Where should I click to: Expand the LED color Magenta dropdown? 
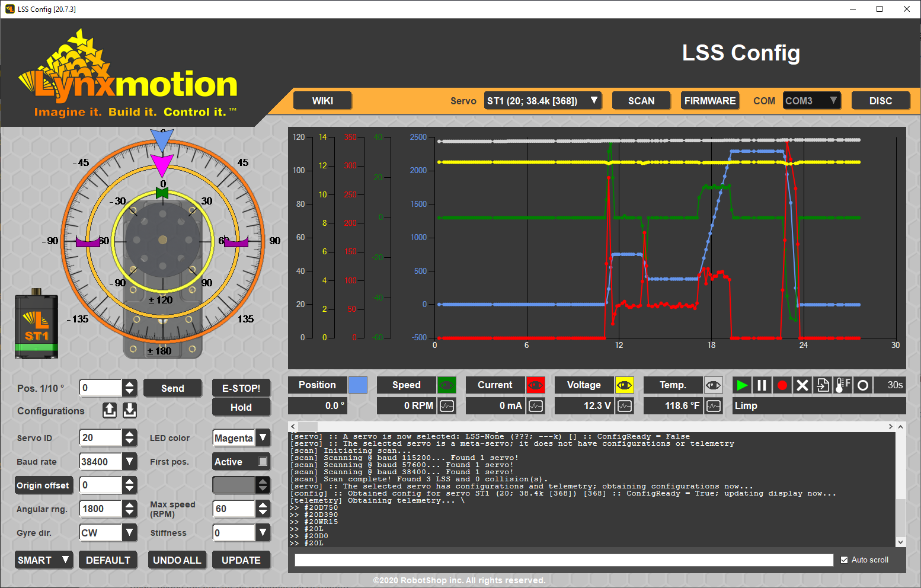coord(263,438)
